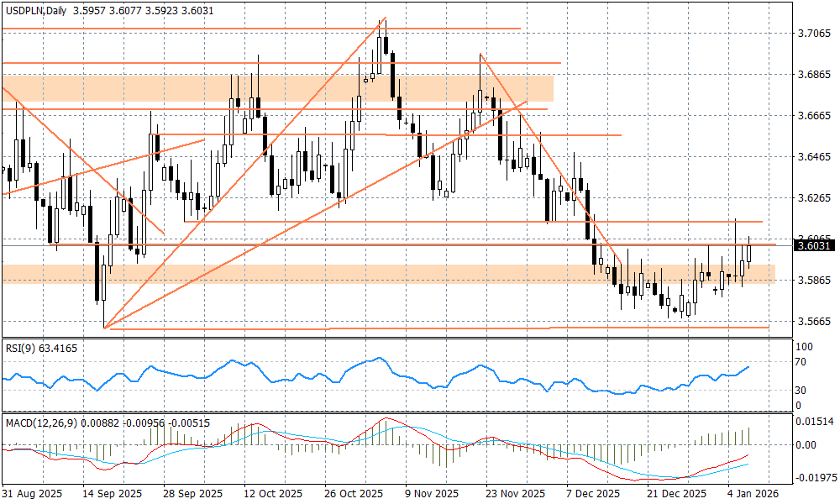
Task: Select the 7 Dec 2025 date label
Action: (592, 493)
